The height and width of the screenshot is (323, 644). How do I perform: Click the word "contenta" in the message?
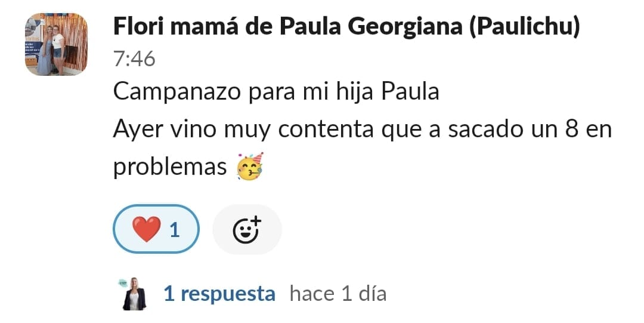point(329,130)
